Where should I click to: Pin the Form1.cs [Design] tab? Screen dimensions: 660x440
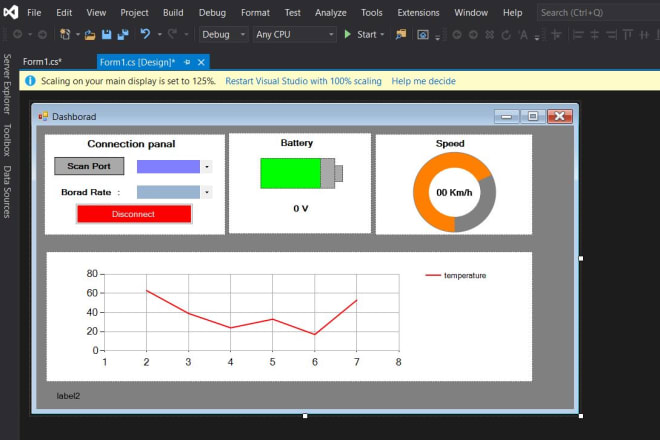pos(186,62)
